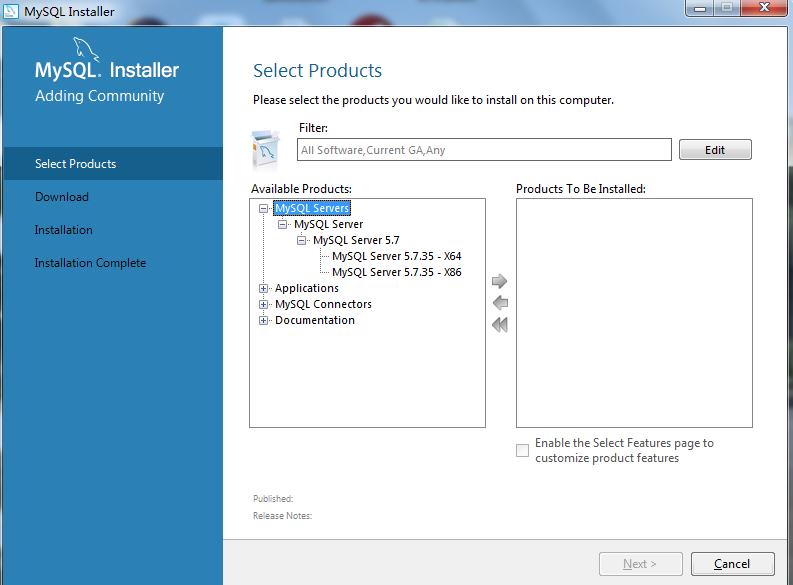Click the Next button
Image resolution: width=793 pixels, height=585 pixels.
[x=641, y=564]
